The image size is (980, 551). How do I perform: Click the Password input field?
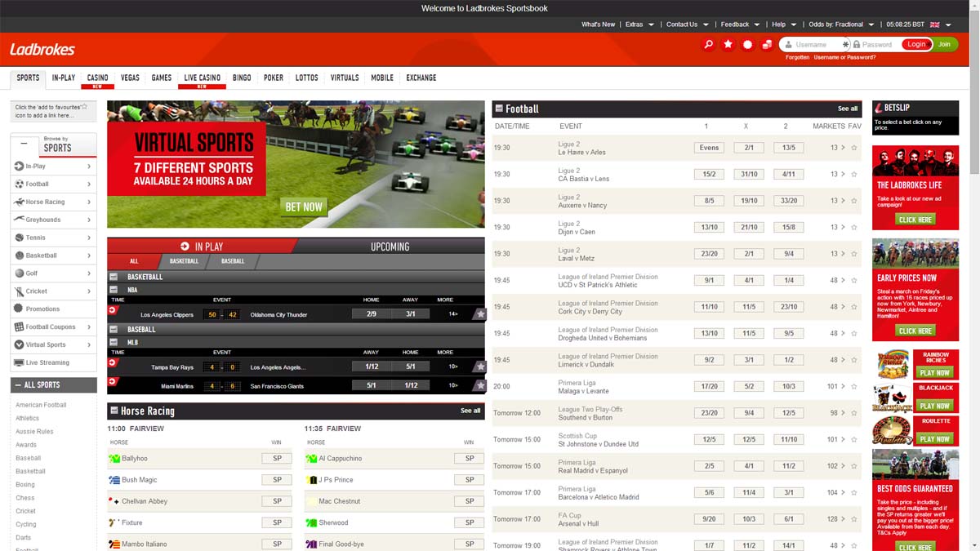pyautogui.click(x=876, y=44)
